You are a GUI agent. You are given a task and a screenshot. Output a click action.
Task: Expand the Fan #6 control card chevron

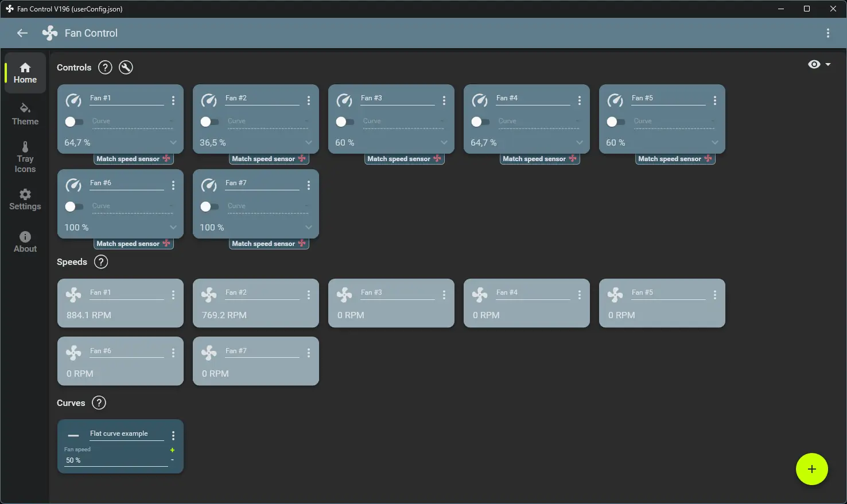[173, 228]
